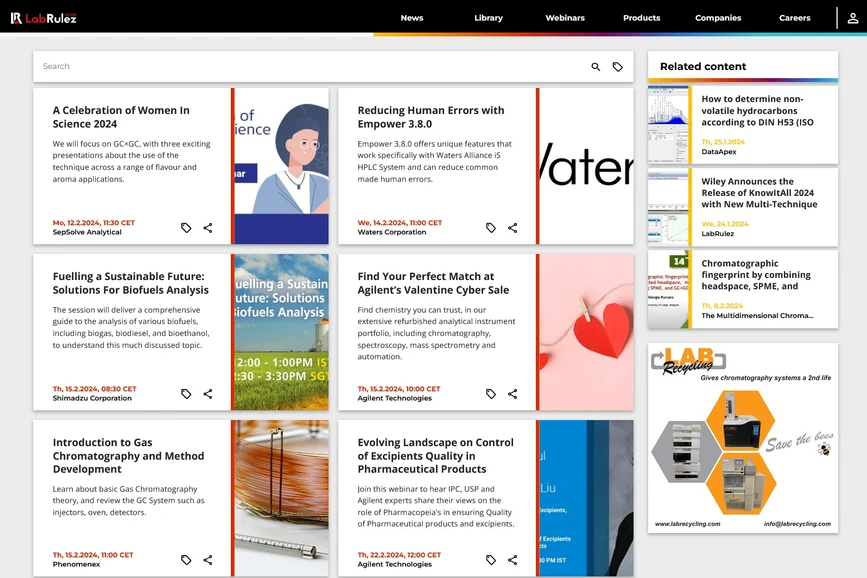Click the tag filter icon in search bar
This screenshot has height=578, width=867.
click(618, 66)
